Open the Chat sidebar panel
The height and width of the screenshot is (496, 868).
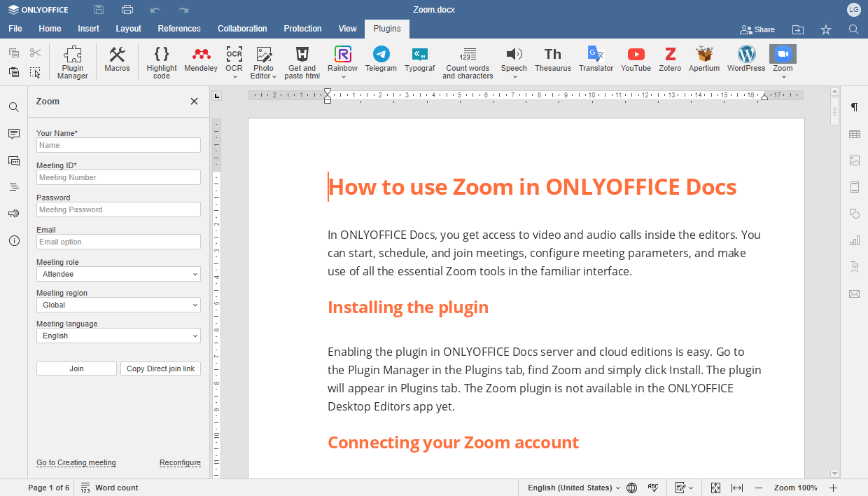[14, 160]
